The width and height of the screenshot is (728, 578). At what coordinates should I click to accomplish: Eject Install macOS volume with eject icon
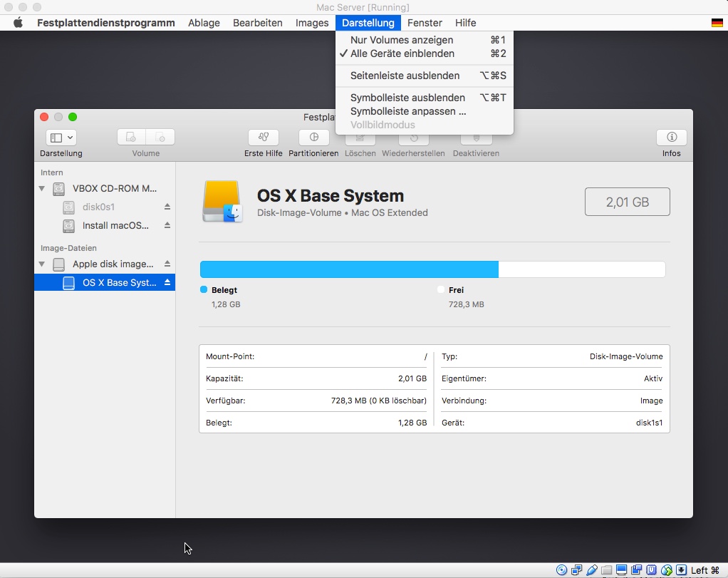click(x=167, y=225)
